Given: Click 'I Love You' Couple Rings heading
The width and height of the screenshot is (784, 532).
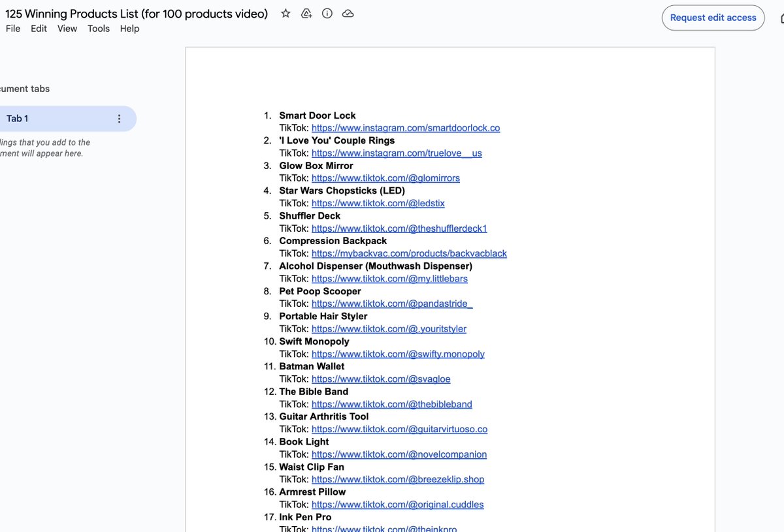Looking at the screenshot, I should coord(337,140).
